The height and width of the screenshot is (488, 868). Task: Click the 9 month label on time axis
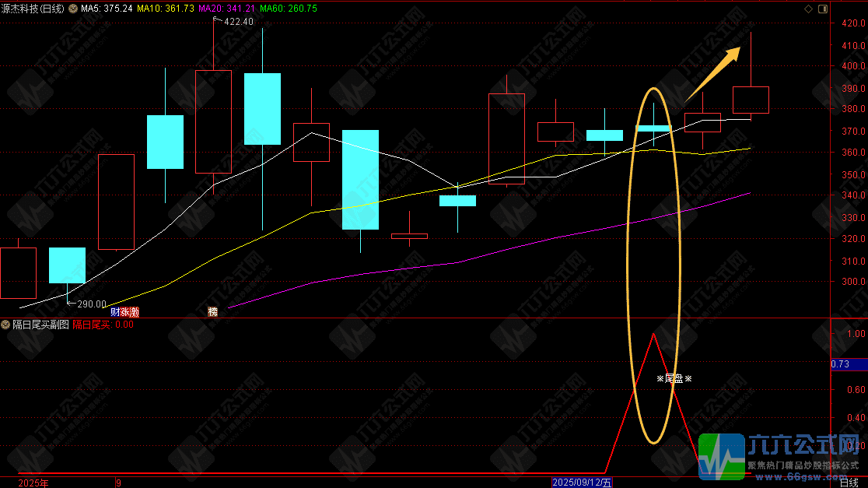pyautogui.click(x=118, y=483)
